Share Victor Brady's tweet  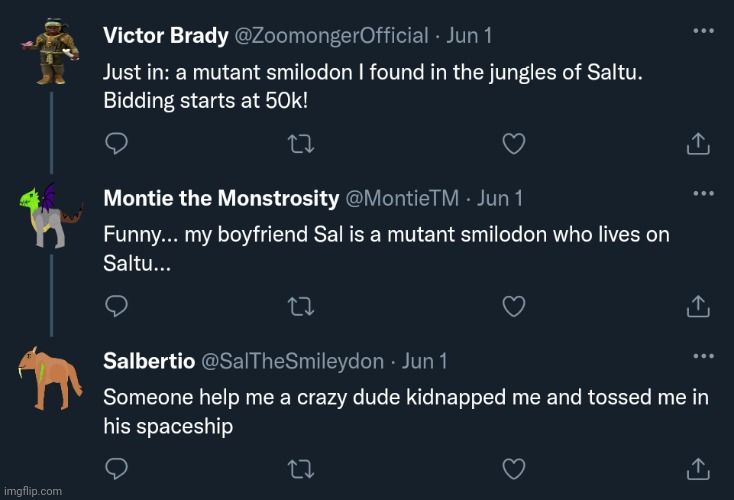tap(698, 144)
